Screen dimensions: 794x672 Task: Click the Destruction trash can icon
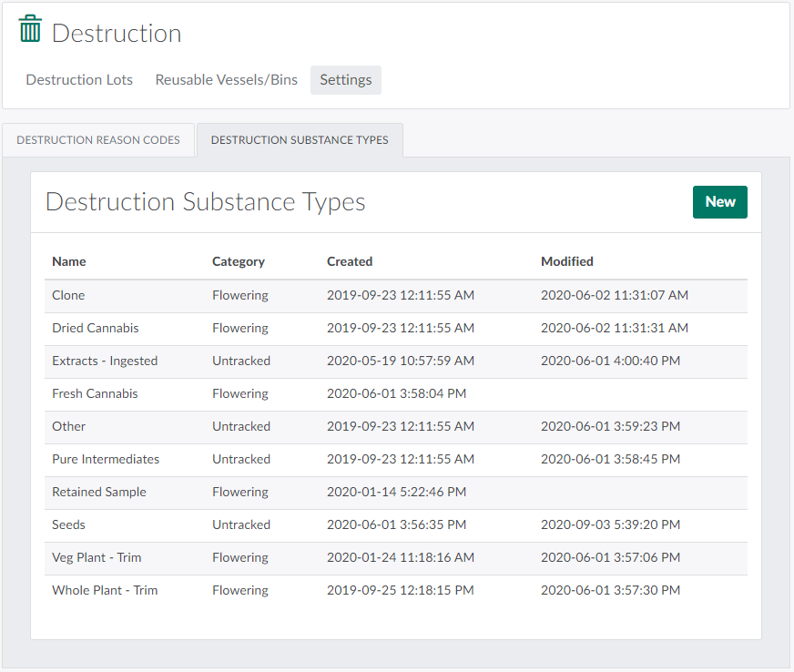pos(30,29)
